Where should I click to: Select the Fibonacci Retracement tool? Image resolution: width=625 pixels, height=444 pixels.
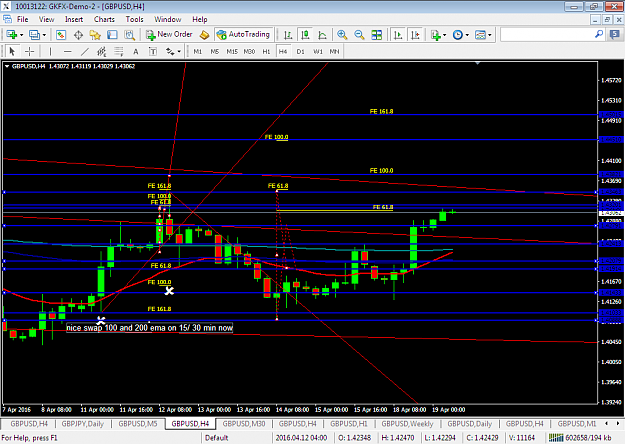point(119,51)
